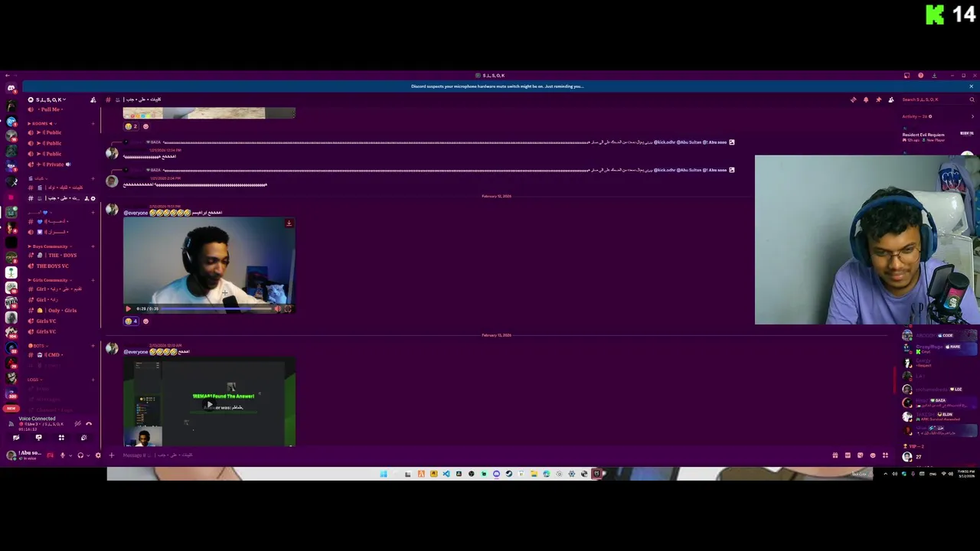Add a channel to Girls Community category
The width and height of the screenshot is (980, 551).
pyautogui.click(x=93, y=280)
